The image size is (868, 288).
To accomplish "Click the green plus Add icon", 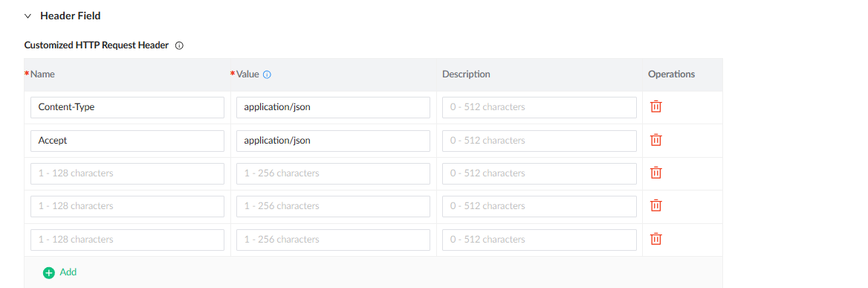I will click(49, 272).
